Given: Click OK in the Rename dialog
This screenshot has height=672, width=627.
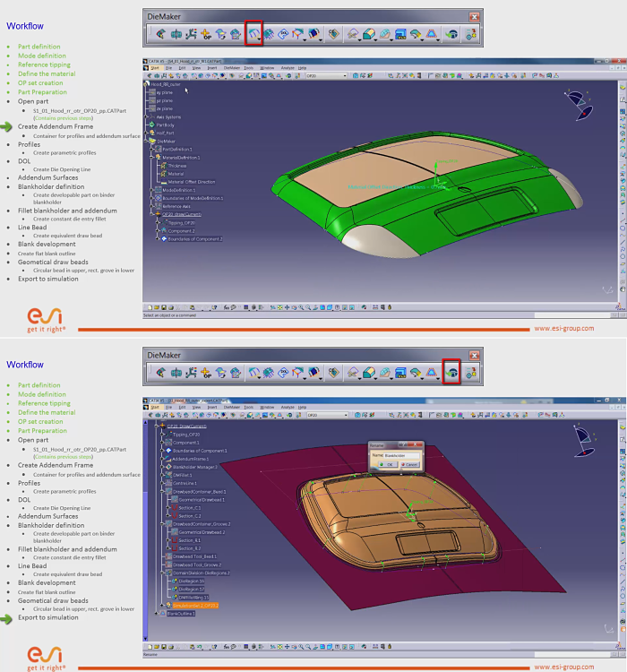Looking at the screenshot, I should click(x=387, y=464).
